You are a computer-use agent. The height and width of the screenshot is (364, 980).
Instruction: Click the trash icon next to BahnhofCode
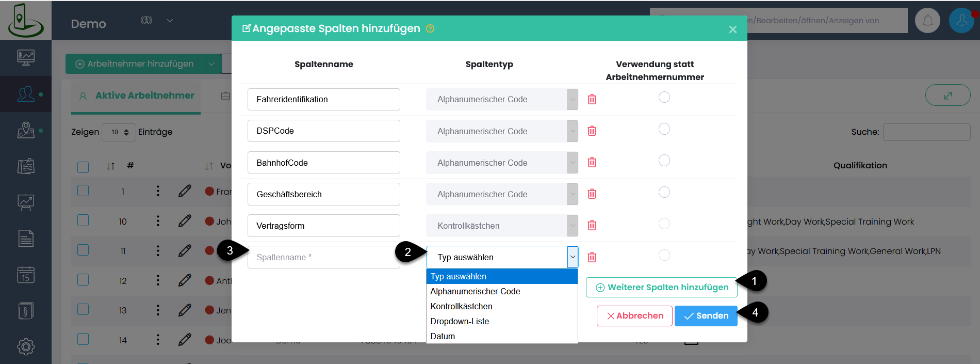click(x=592, y=163)
